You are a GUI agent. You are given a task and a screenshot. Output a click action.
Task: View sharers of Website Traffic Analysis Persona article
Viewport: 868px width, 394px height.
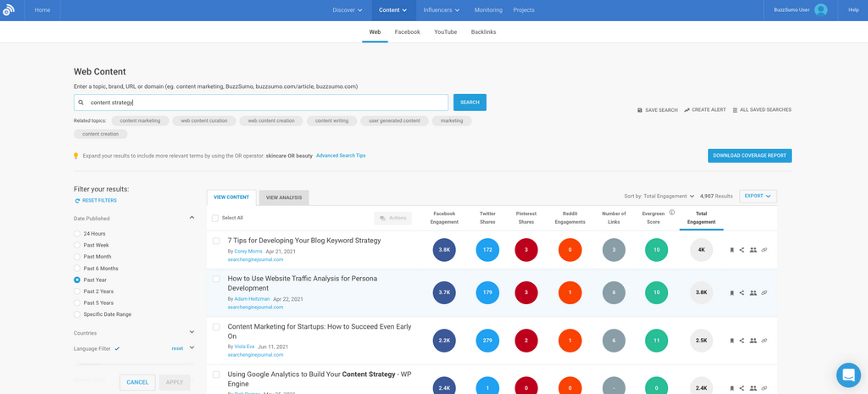[753, 292]
